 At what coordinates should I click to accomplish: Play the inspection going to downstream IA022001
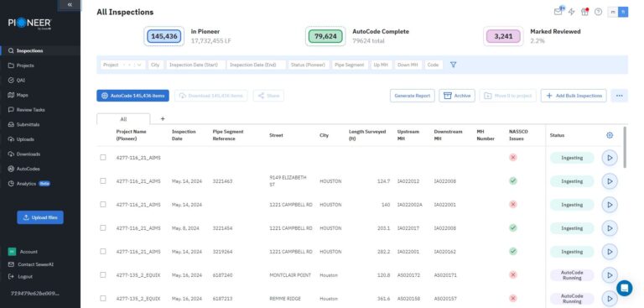point(610,205)
